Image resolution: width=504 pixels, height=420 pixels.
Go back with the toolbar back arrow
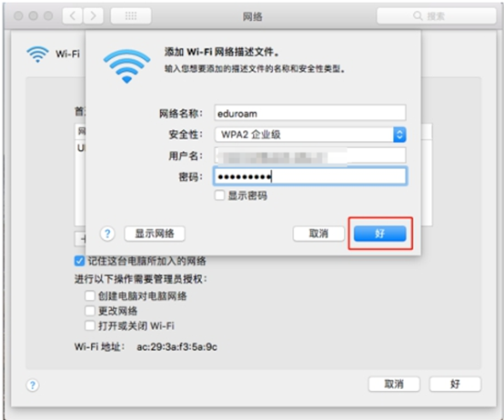pos(73,15)
